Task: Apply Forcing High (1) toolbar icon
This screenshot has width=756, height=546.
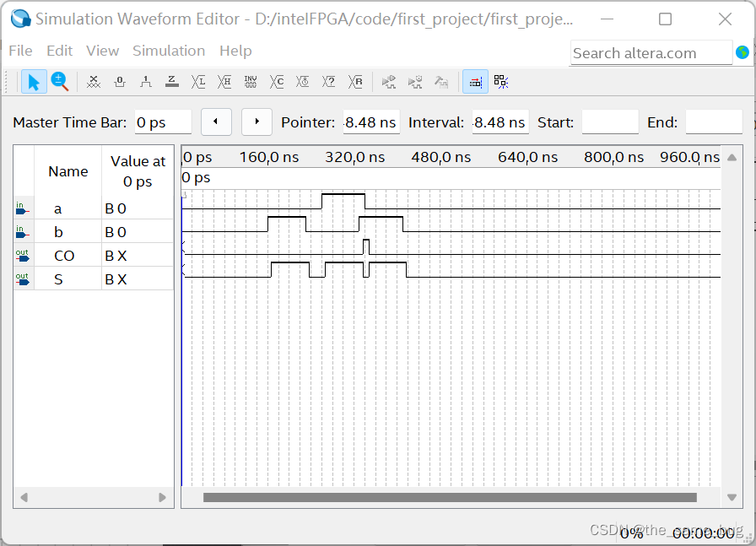Action: 146,82
